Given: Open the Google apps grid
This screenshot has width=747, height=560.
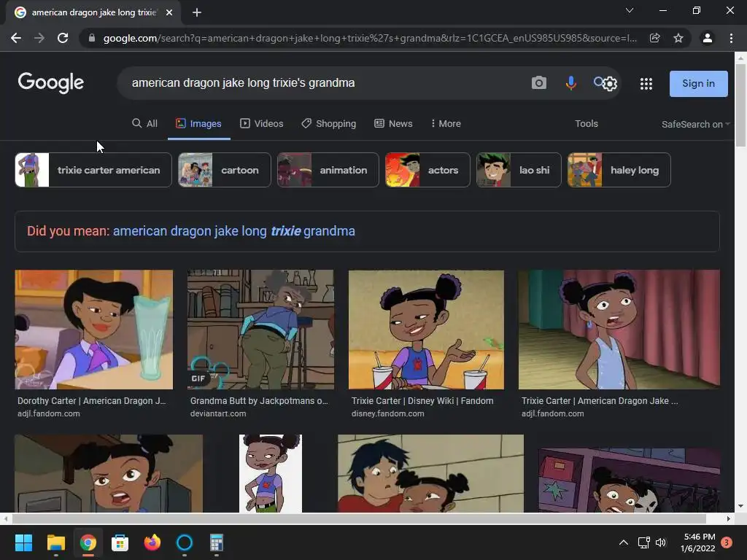Looking at the screenshot, I should coord(646,84).
